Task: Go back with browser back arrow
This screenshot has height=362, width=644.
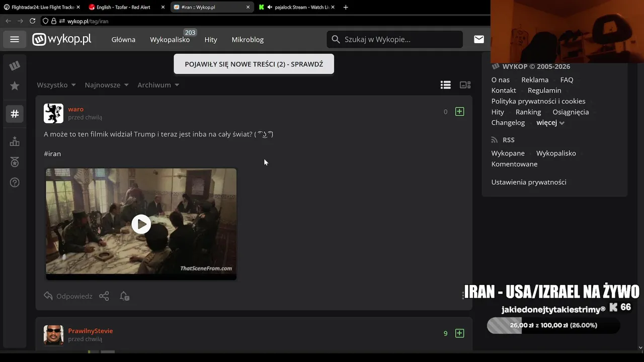Action: 8,21
